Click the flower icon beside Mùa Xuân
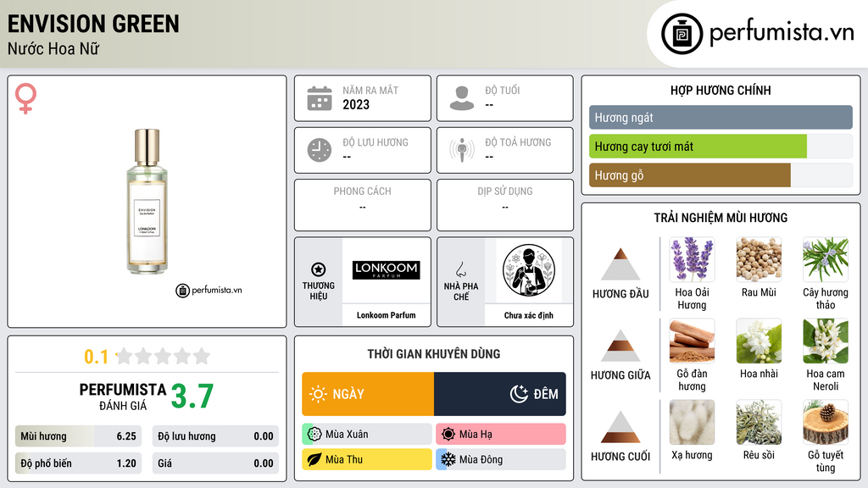The height and width of the screenshot is (488, 868). point(314,435)
